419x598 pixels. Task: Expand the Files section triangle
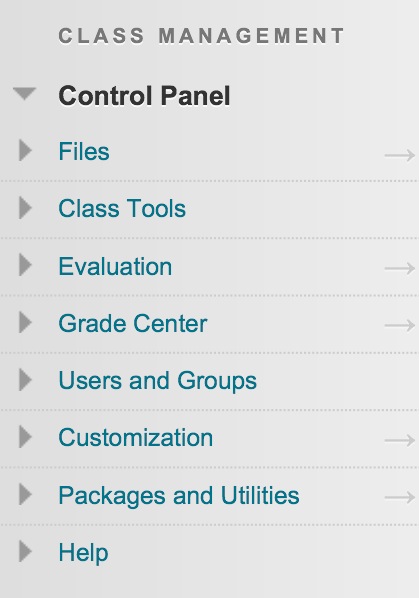click(25, 150)
